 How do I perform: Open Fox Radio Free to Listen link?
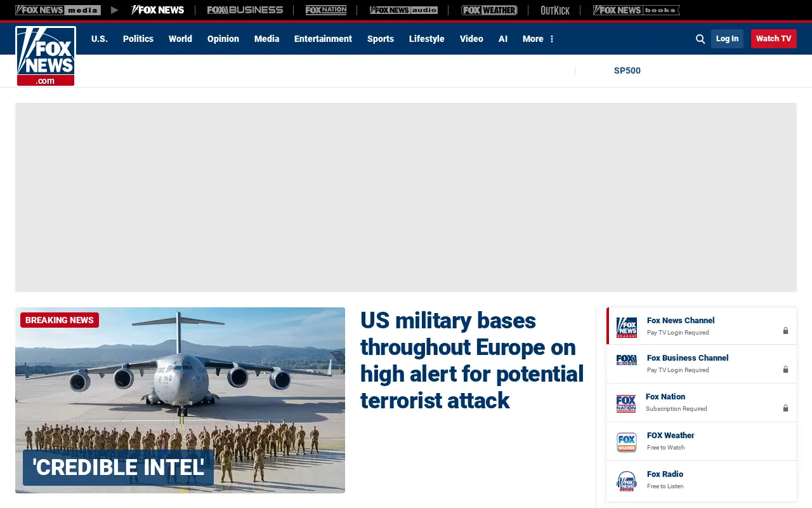point(701,480)
